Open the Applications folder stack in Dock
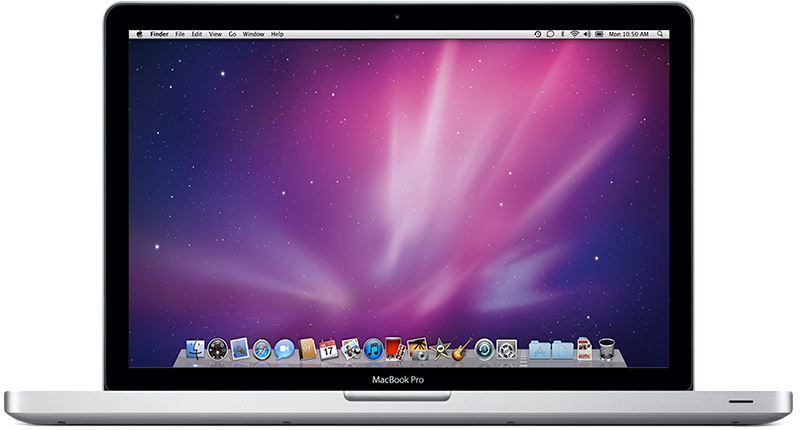 [x=540, y=350]
